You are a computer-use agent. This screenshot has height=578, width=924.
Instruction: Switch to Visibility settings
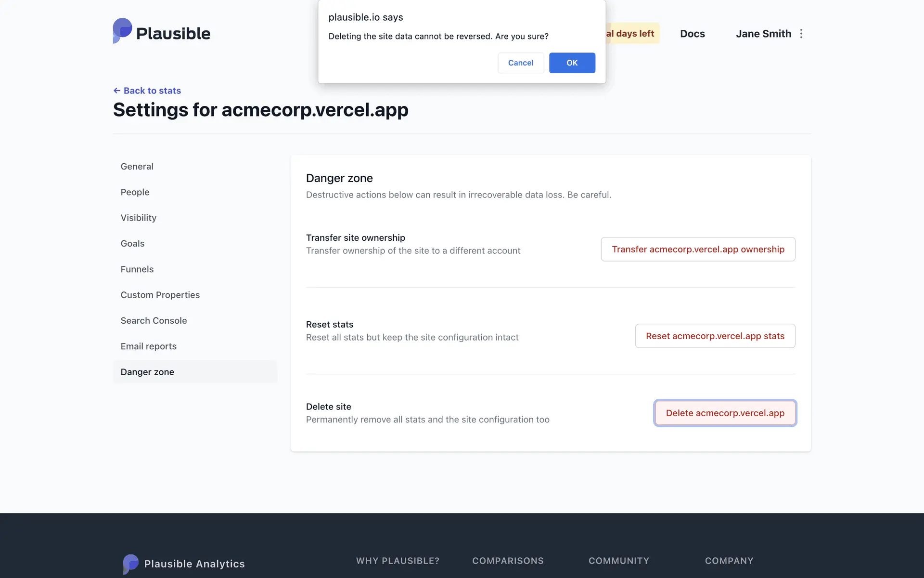139,218
